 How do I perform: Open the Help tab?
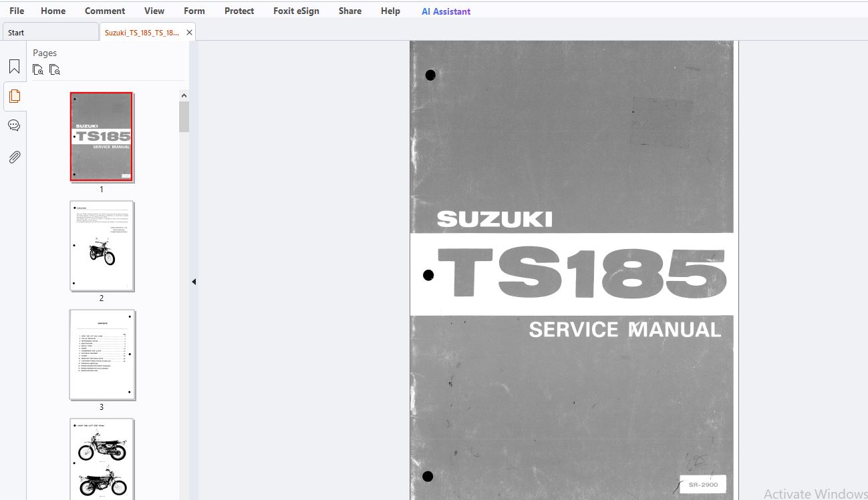391,11
